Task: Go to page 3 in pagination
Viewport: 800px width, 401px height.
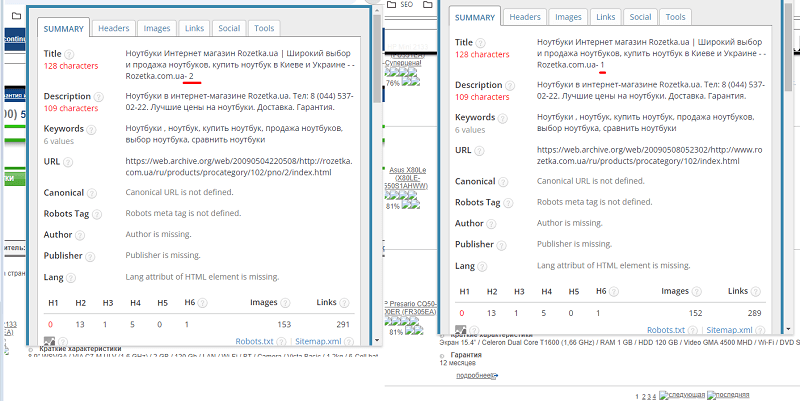Action: [x=648, y=396]
